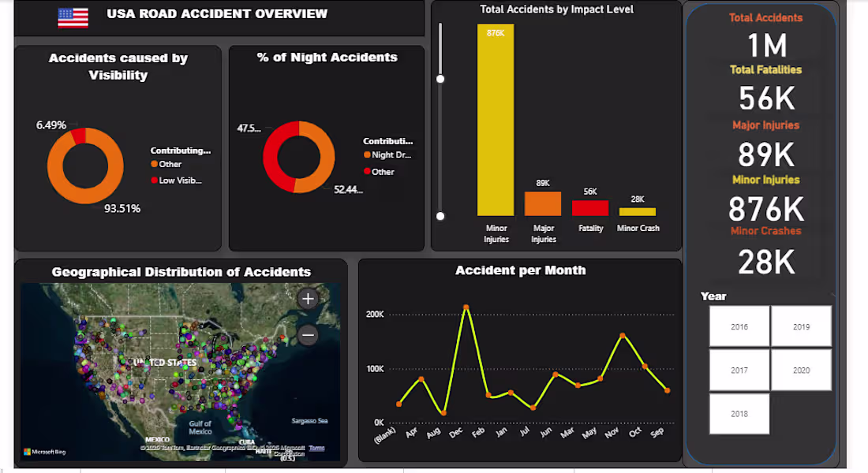
Task: Enable the 2020 filter in the Year slicer
Action: [x=801, y=370]
